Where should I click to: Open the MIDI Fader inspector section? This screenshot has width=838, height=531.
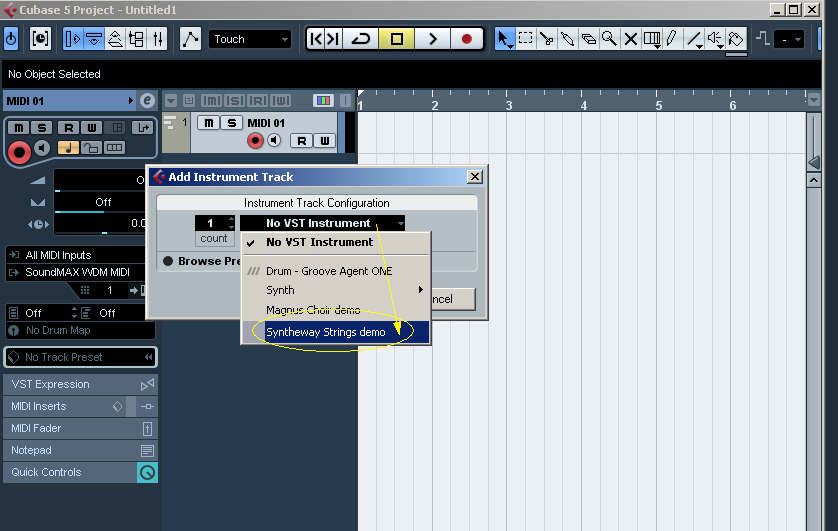point(80,428)
